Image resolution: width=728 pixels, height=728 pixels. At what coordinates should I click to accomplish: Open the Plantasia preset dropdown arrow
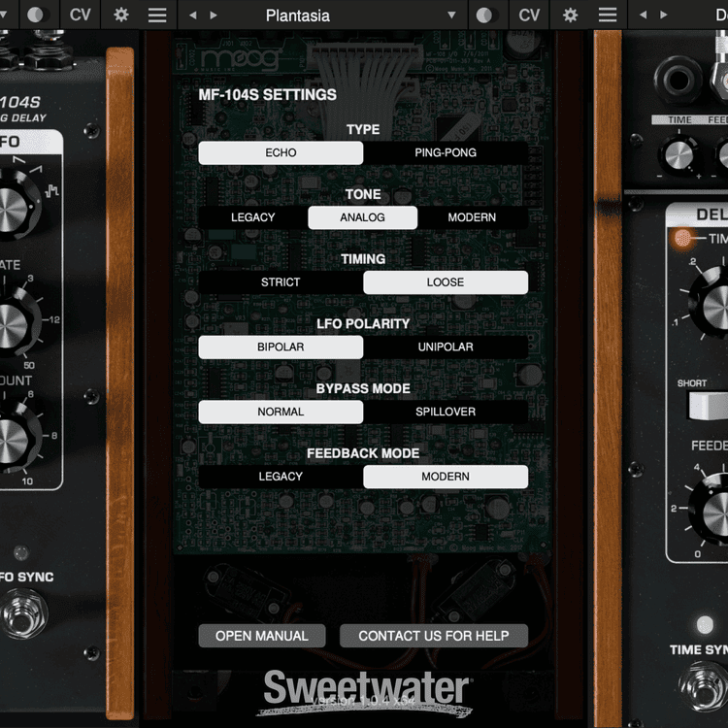[451, 16]
